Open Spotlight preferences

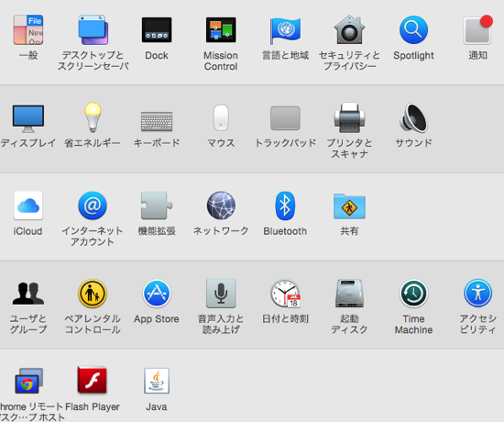point(413,29)
